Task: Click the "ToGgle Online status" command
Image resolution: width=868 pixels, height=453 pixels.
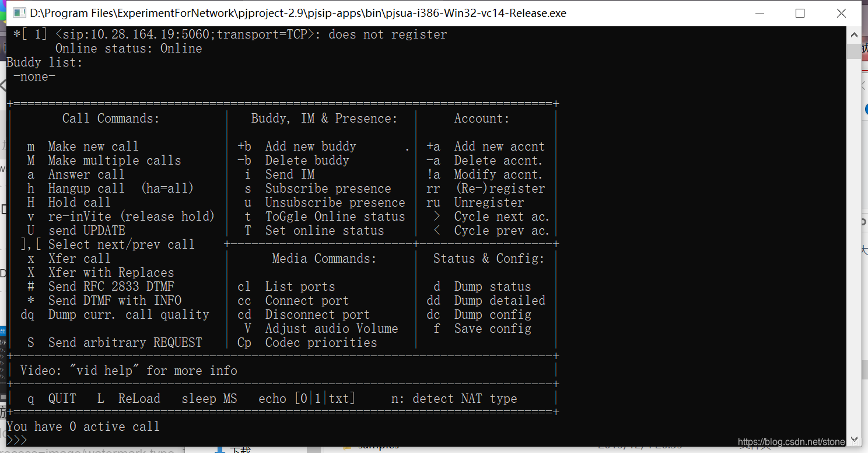Action: (x=324, y=217)
